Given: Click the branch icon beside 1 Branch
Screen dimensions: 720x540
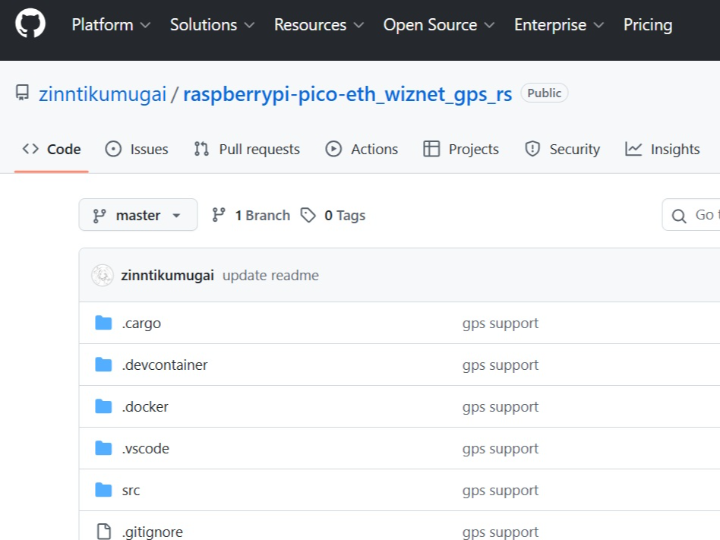Looking at the screenshot, I should [x=219, y=215].
